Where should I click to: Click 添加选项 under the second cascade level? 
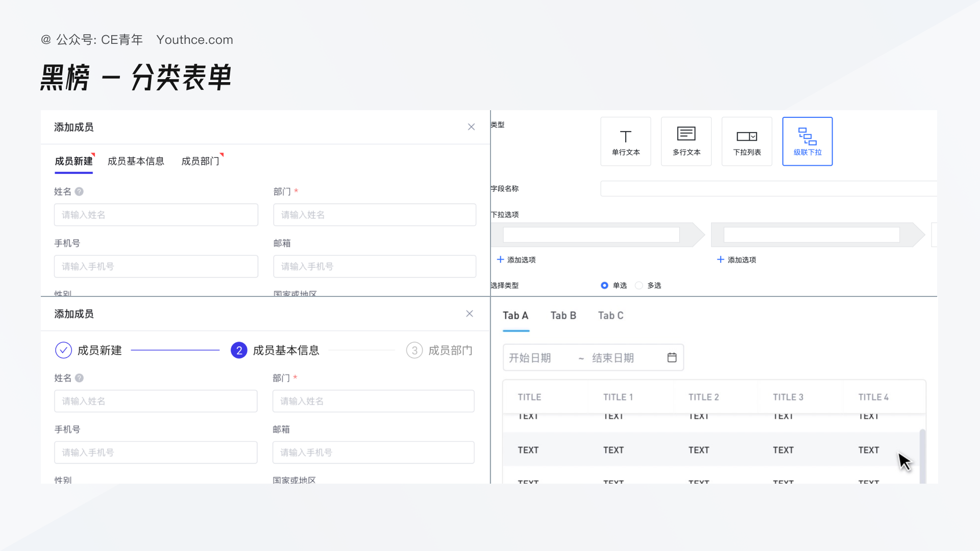[737, 260]
